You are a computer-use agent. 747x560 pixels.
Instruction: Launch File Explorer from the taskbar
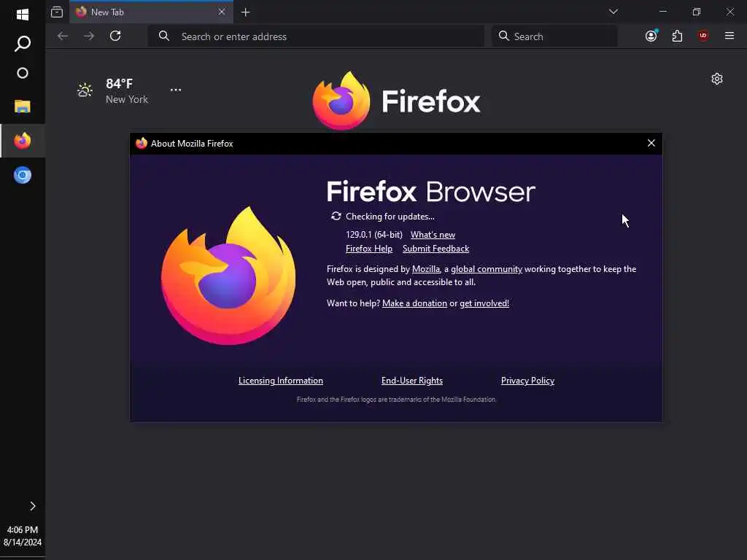coord(23,106)
